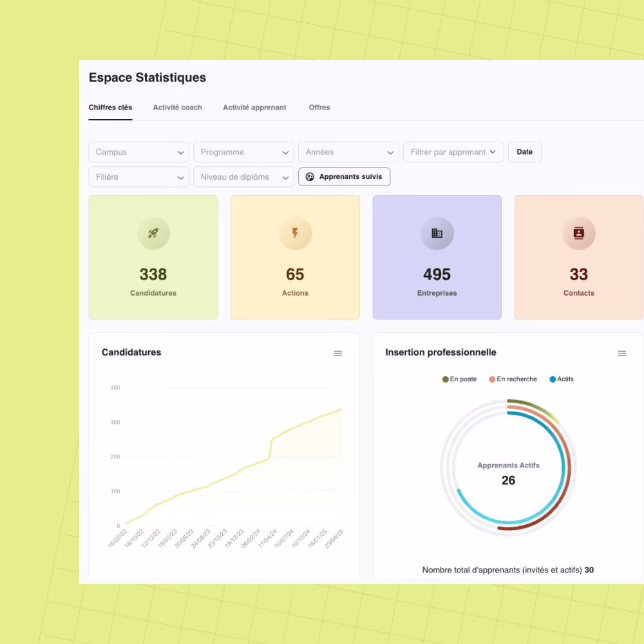The image size is (644, 644).
Task: Click the Insertion professionnelle chart title
Action: pos(440,352)
